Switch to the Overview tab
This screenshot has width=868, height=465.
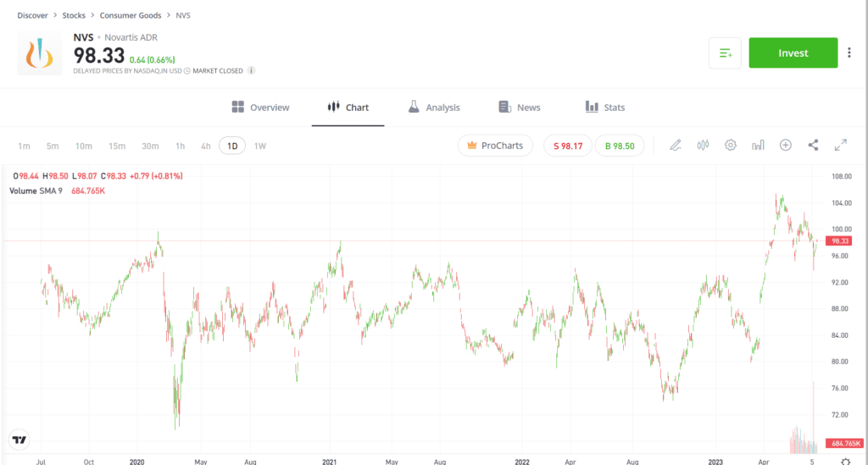260,108
